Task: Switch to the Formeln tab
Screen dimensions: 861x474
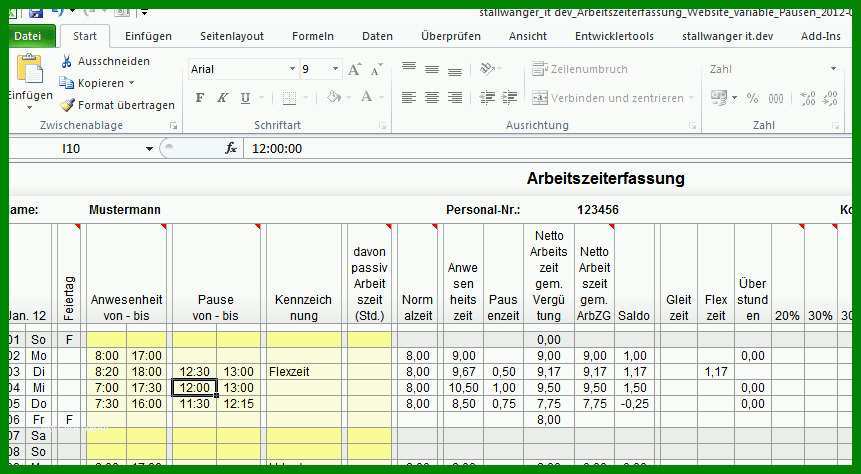Action: (312, 36)
